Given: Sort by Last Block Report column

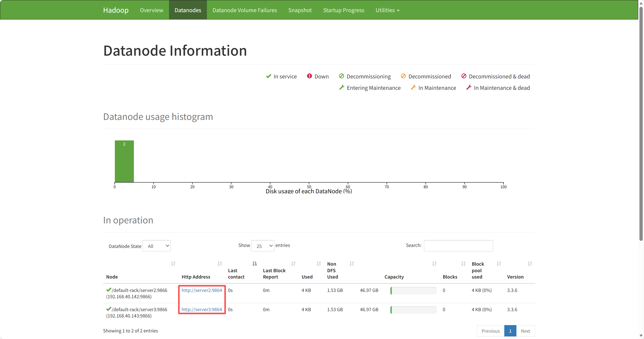Looking at the screenshot, I should pyautogui.click(x=293, y=264).
